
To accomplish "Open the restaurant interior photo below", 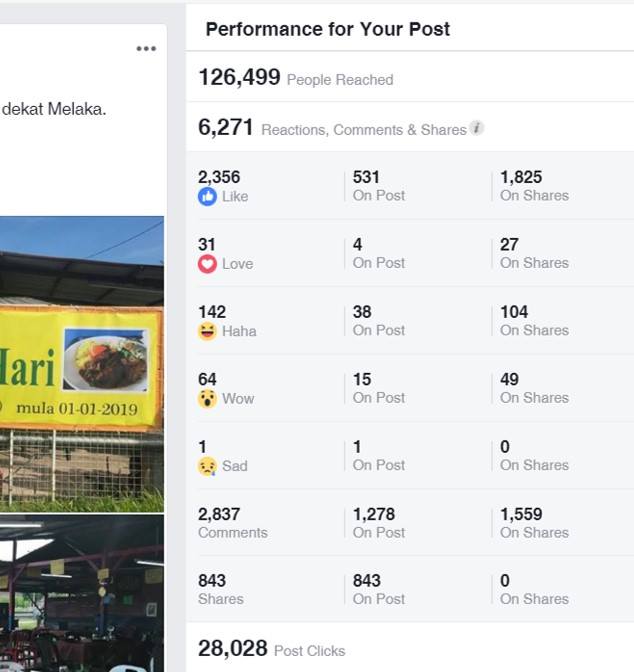I will pos(82,594).
